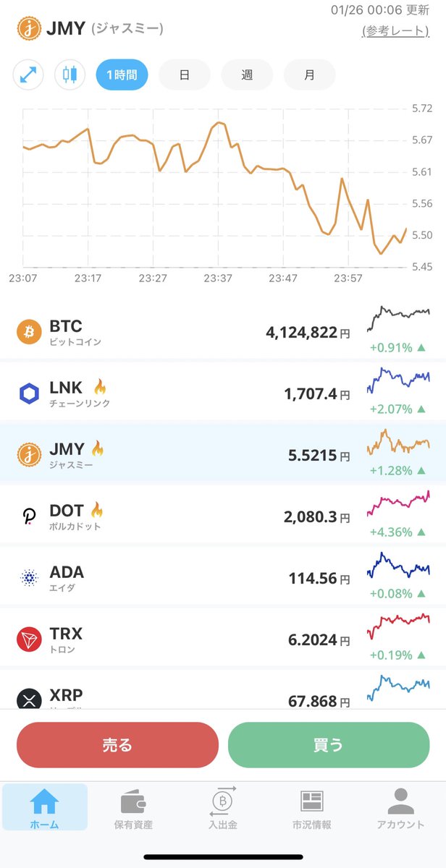
Task: Tap the green 買う buy button
Action: coord(328,744)
